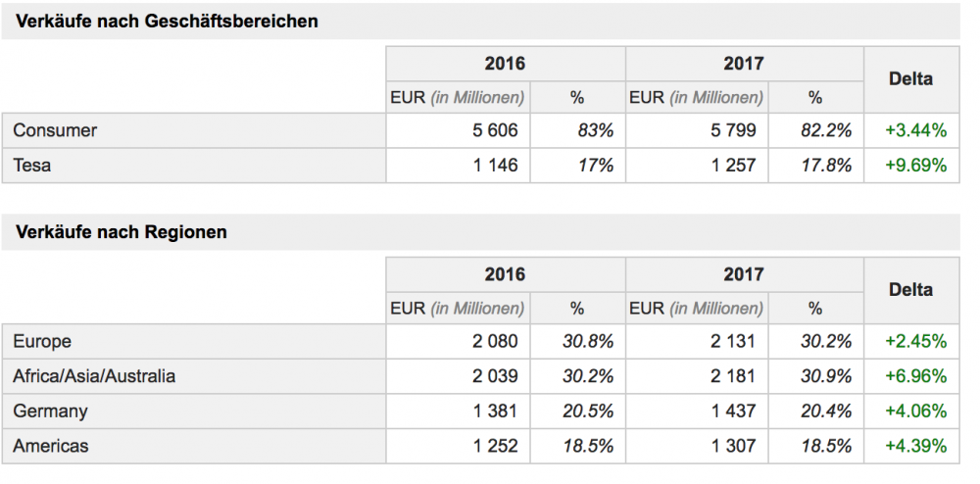The height and width of the screenshot is (484, 980).
Task: Click the 'Verkäufe nach Geschäftsbereichen' table title
Action: tap(166, 21)
